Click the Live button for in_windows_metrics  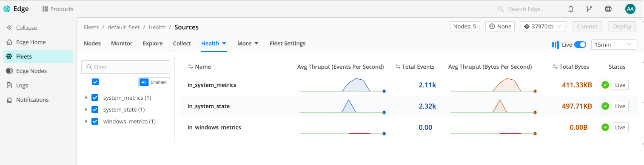[x=620, y=127]
